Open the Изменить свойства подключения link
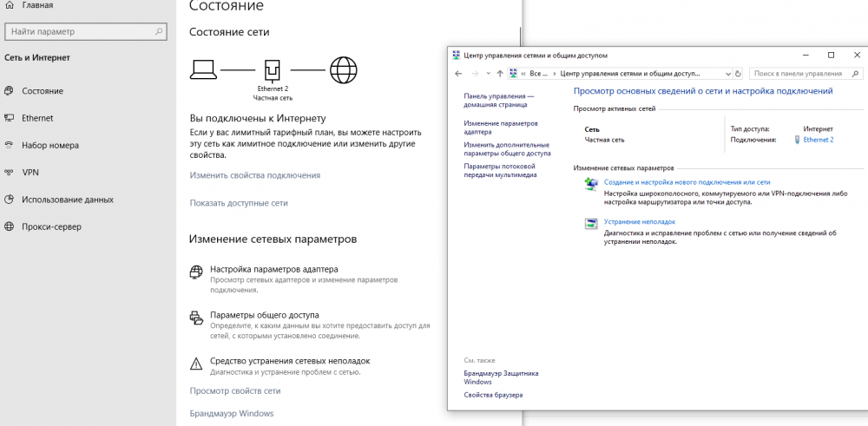The image size is (868, 426). click(x=254, y=175)
